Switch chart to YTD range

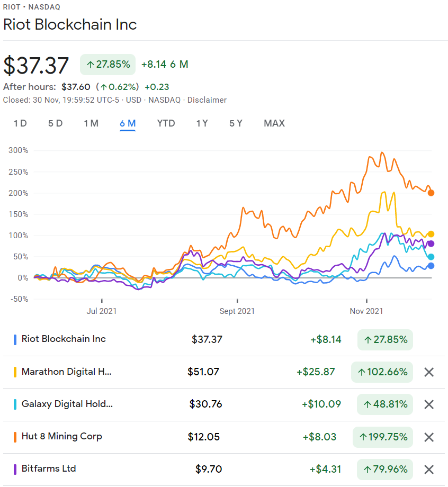coord(166,123)
